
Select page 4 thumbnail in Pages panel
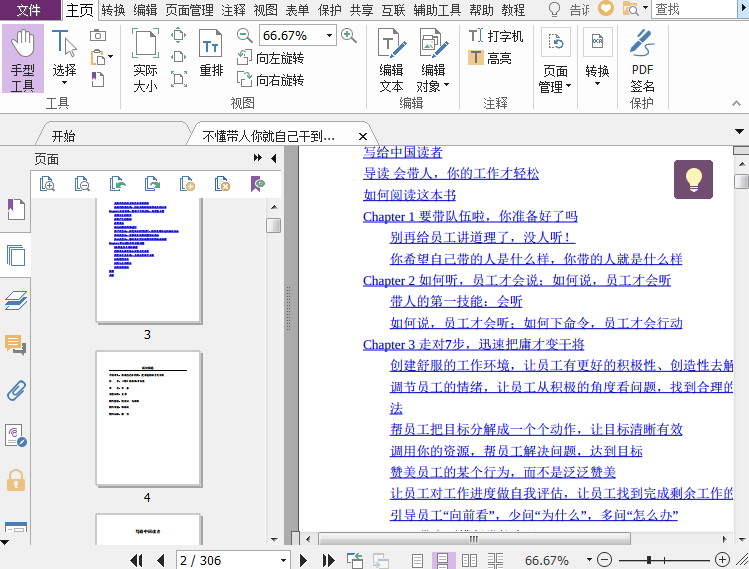(149, 419)
